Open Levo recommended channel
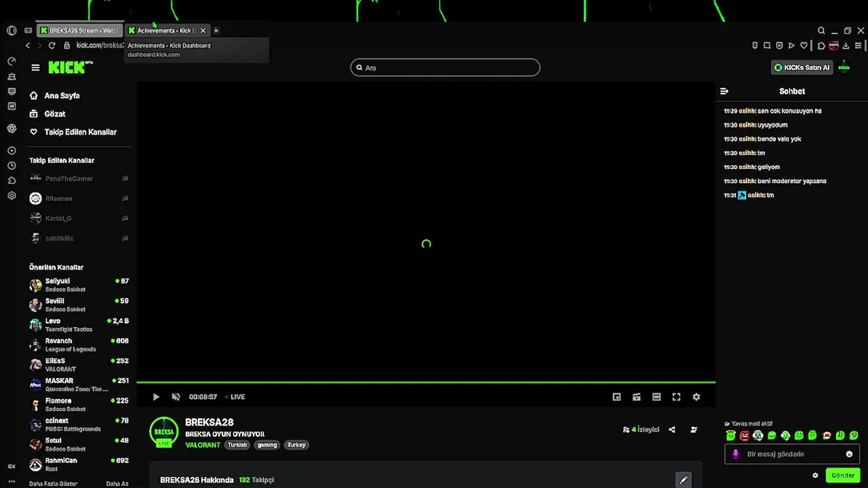 point(79,325)
